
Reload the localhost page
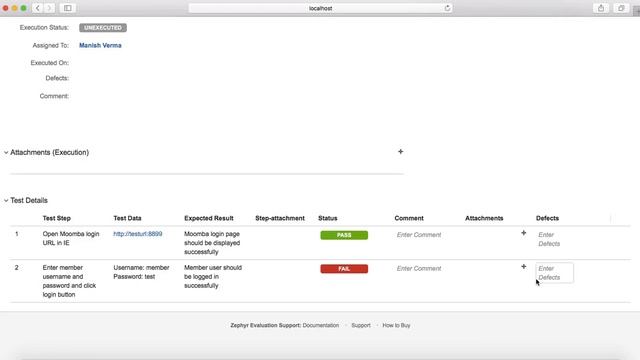[x=447, y=8]
